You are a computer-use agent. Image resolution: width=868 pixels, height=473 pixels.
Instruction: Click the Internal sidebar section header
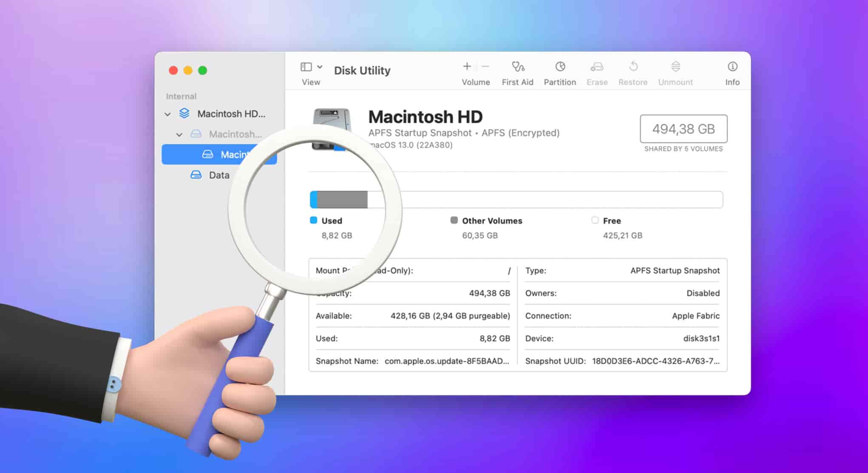point(181,96)
